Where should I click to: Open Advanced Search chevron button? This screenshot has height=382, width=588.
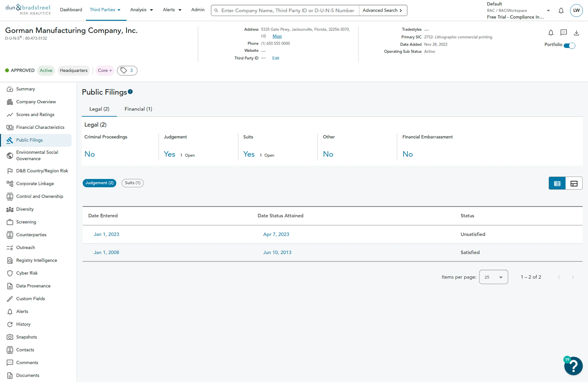tap(383, 10)
